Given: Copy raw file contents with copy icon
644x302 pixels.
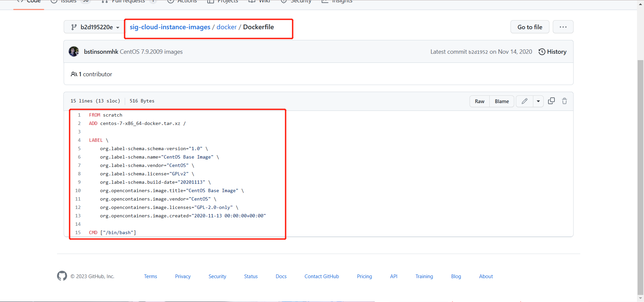Looking at the screenshot, I should (x=551, y=101).
